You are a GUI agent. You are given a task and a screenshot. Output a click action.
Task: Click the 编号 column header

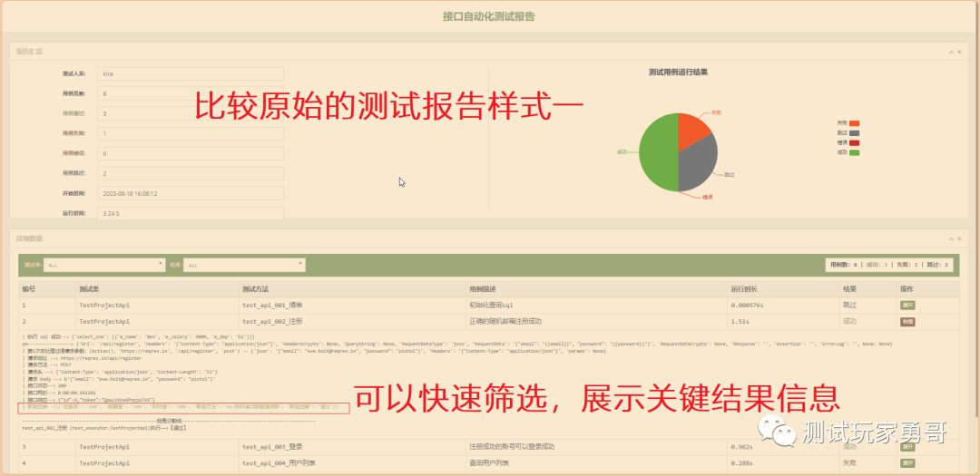47,289
